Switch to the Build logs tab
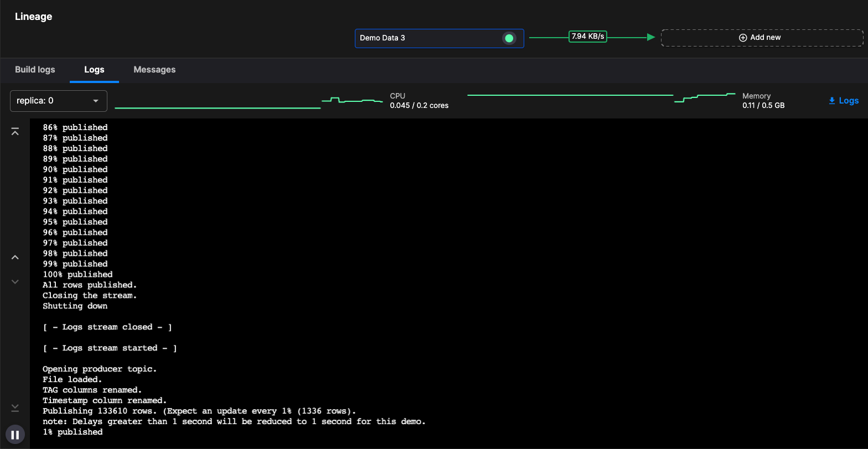The height and width of the screenshot is (449, 868). click(35, 70)
